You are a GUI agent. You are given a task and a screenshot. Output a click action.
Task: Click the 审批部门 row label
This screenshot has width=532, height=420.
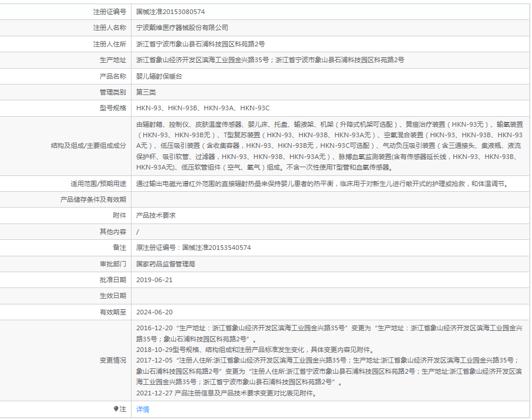click(x=113, y=264)
